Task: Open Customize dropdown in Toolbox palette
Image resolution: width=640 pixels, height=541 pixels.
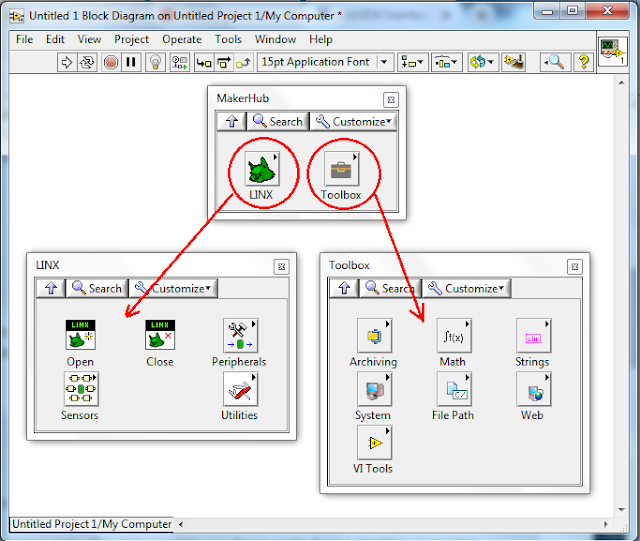Action: (467, 288)
